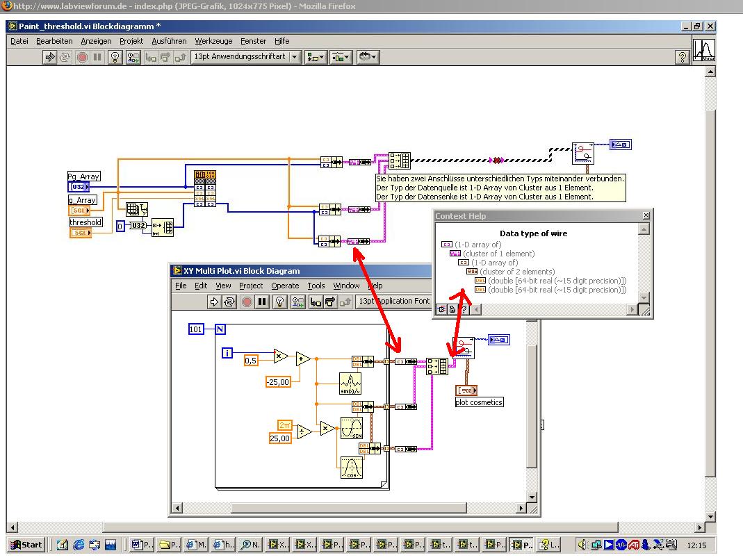Open the Tools menu in XY Multi Plot window
This screenshot has width=743, height=560.
coord(316,286)
